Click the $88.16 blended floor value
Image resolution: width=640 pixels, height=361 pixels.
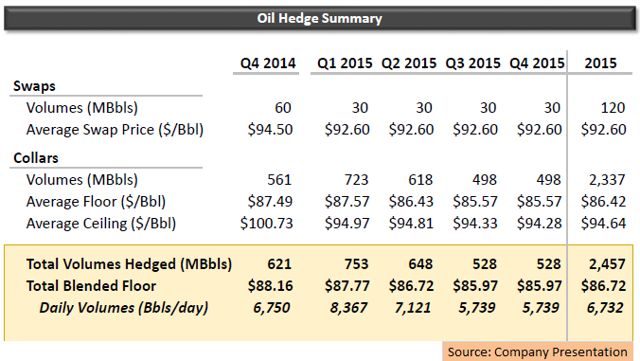(x=270, y=286)
